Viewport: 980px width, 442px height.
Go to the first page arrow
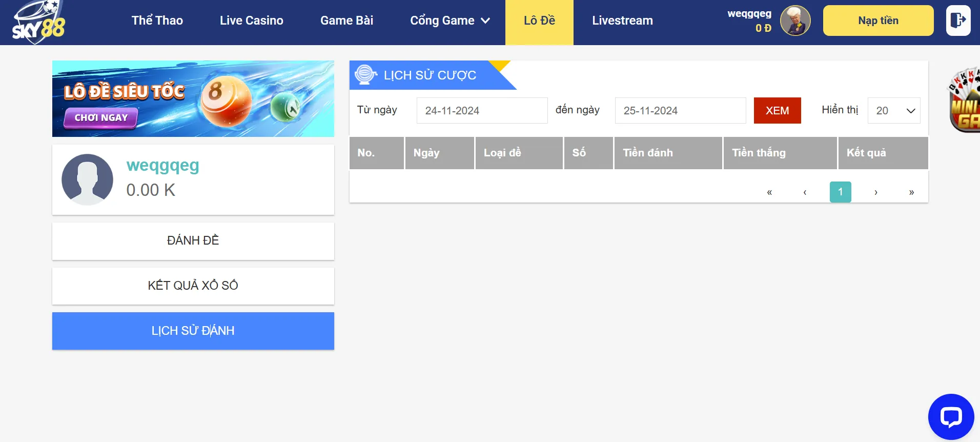click(x=769, y=192)
